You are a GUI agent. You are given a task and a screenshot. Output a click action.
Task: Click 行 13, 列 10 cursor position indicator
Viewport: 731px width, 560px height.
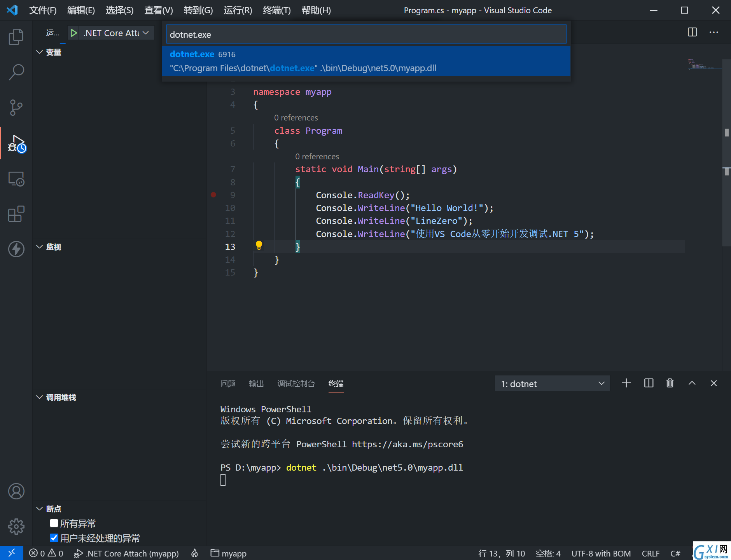502,553
